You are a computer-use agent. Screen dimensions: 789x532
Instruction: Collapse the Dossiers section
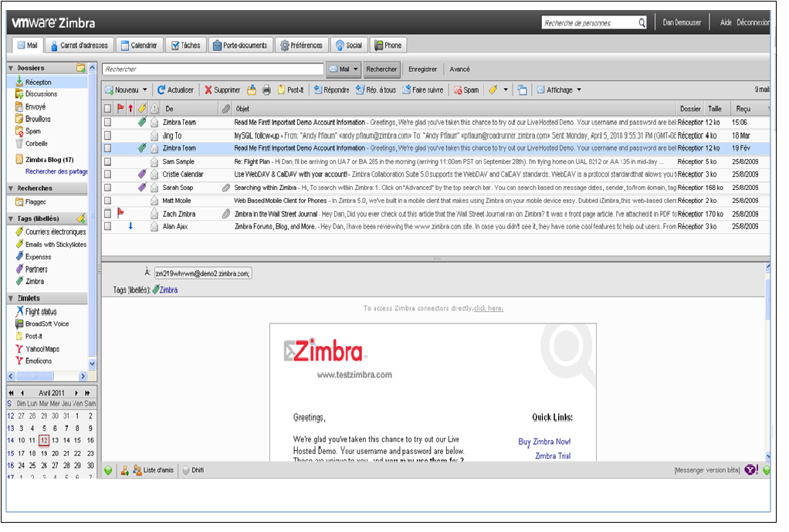coord(11,68)
